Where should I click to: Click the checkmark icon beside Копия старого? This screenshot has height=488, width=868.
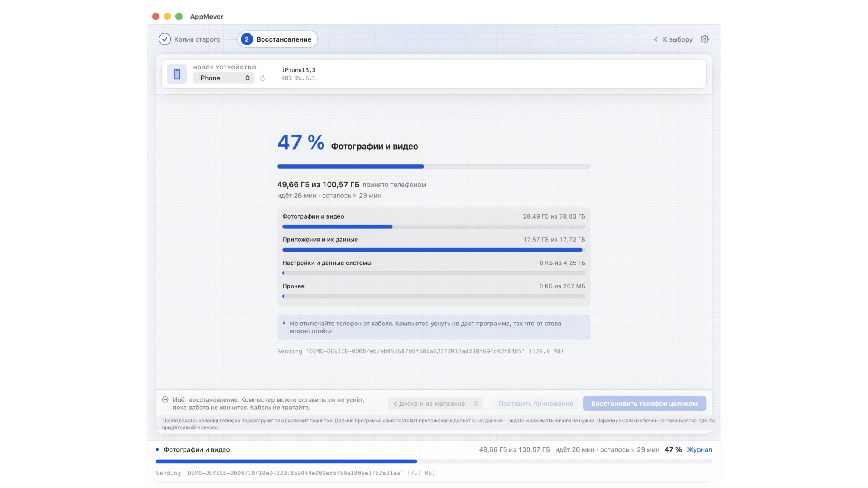coord(164,39)
